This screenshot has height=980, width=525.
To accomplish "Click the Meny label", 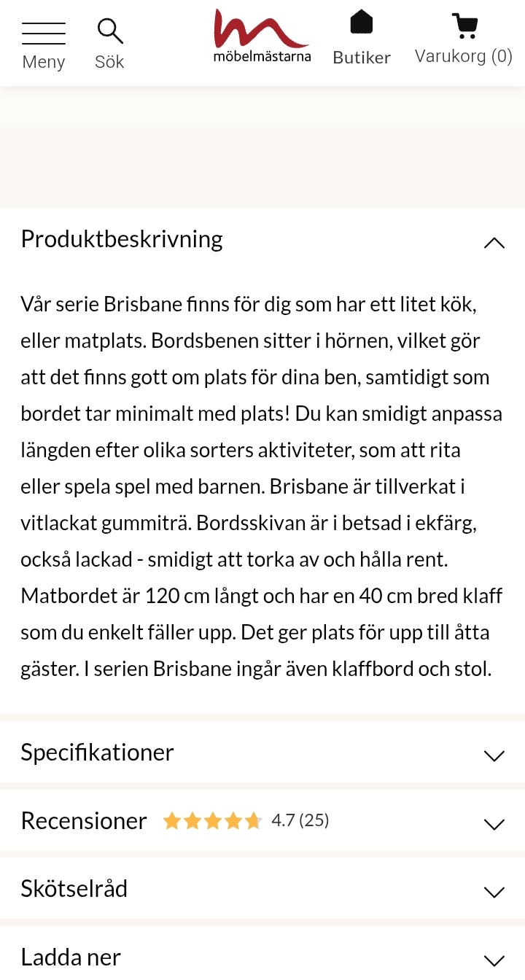I will tap(44, 62).
